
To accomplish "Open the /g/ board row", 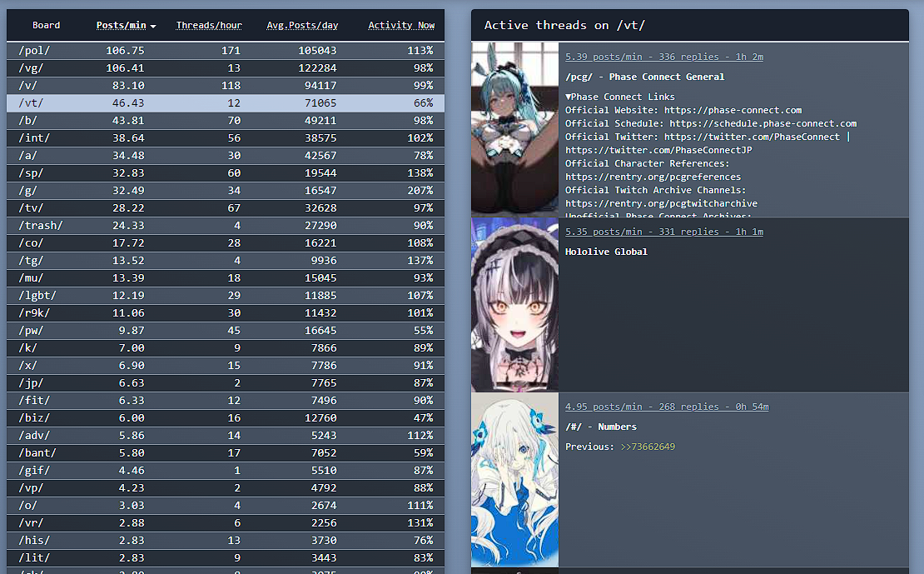I will click(226, 191).
